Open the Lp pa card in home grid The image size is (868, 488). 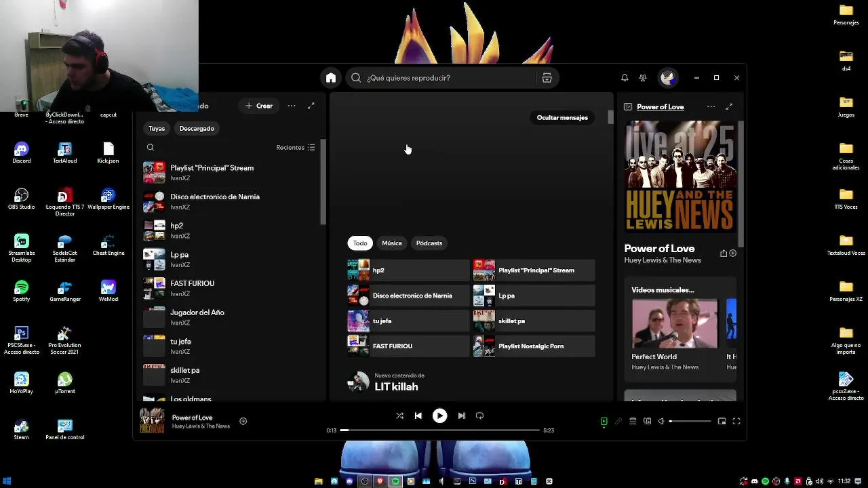pyautogui.click(x=534, y=296)
